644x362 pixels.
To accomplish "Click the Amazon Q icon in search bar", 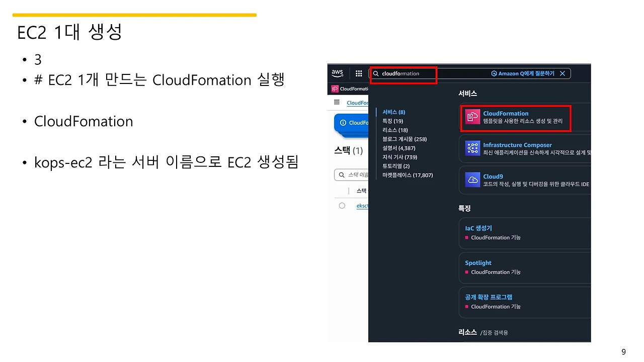I will 495,73.
